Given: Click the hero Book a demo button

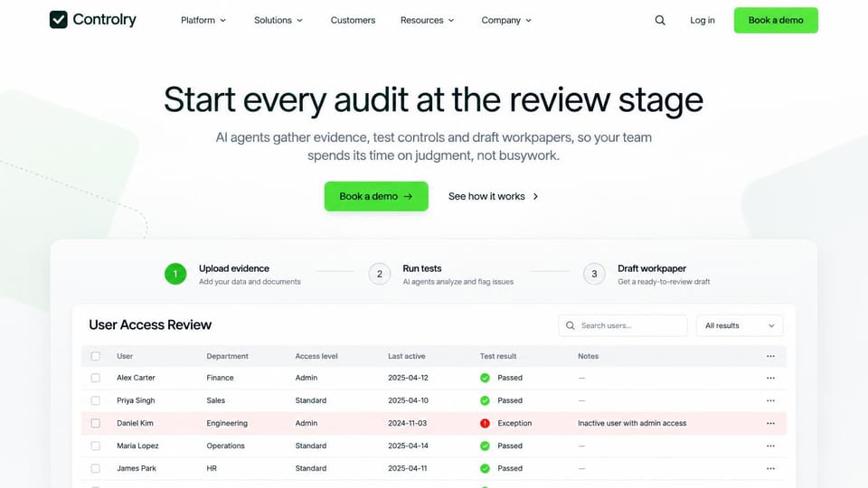Looking at the screenshot, I should [x=376, y=196].
